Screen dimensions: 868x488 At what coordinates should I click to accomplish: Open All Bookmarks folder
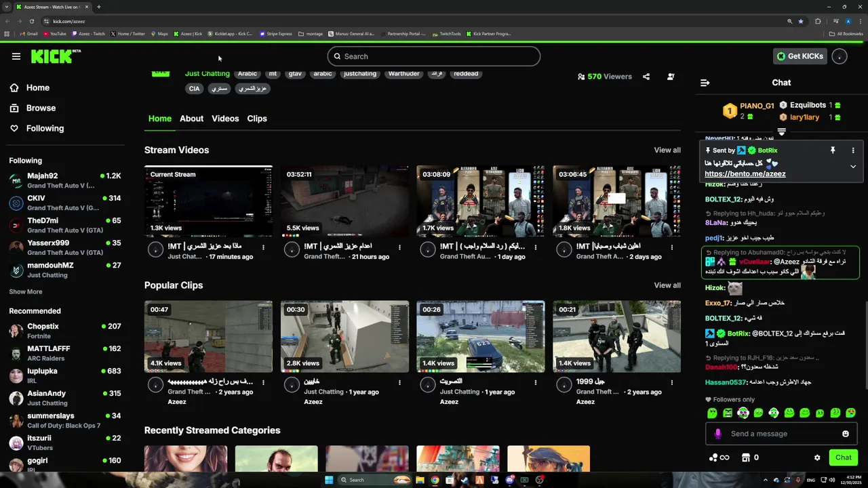(x=846, y=34)
